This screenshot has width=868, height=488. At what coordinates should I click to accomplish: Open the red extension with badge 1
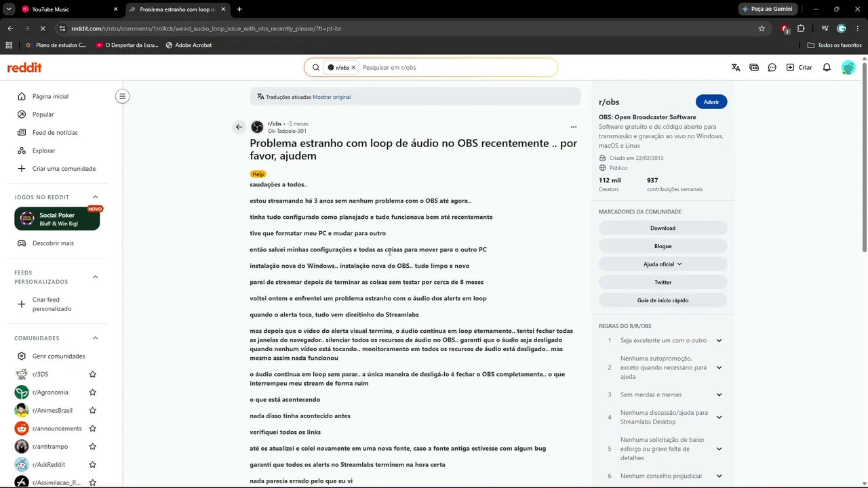(x=785, y=28)
